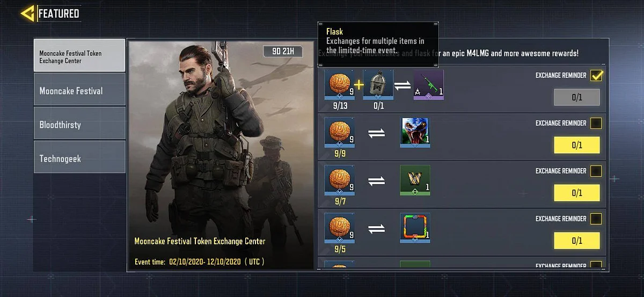Screen dimensions: 644x297
Task: Click the soldier character banner image
Action: click(221, 155)
